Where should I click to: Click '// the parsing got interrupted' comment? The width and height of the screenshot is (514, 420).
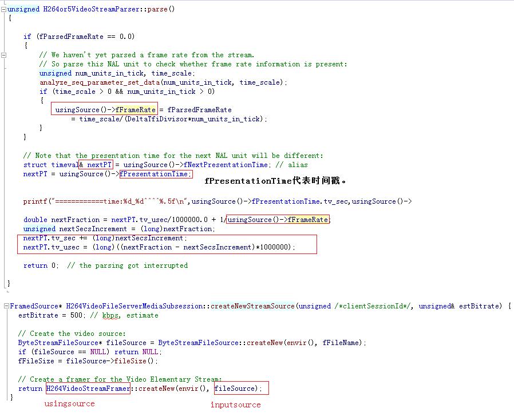pyautogui.click(x=128, y=266)
